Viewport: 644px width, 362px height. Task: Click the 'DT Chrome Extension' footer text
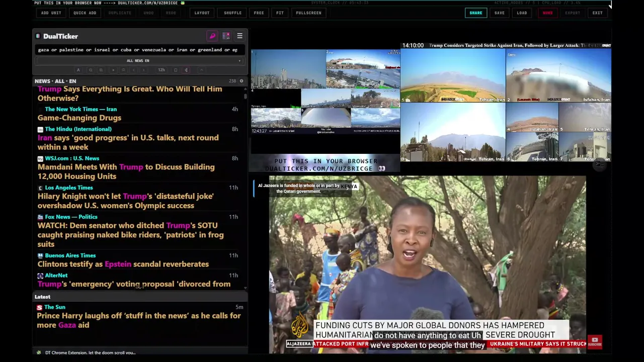pos(90,352)
